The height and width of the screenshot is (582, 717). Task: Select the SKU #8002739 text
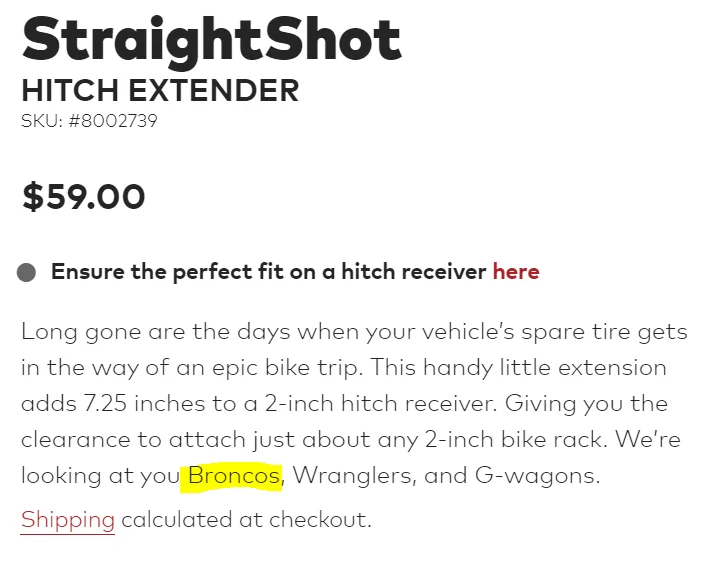[89, 121]
